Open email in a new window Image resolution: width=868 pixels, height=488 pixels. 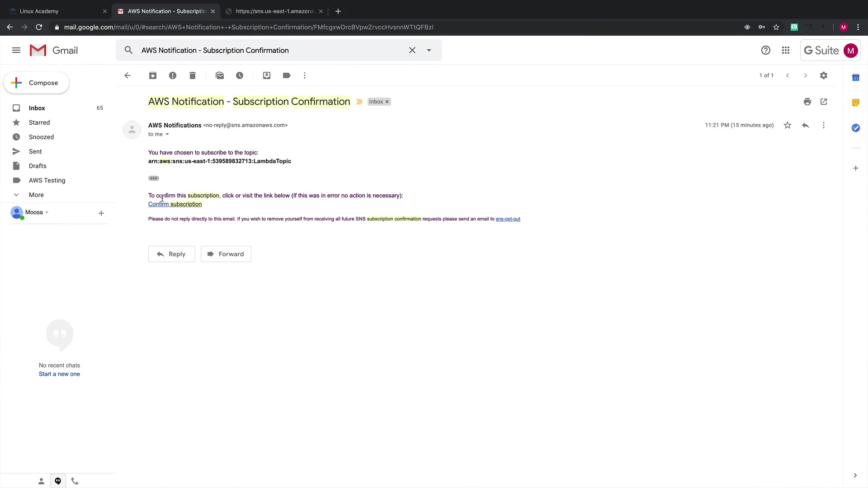coord(824,102)
